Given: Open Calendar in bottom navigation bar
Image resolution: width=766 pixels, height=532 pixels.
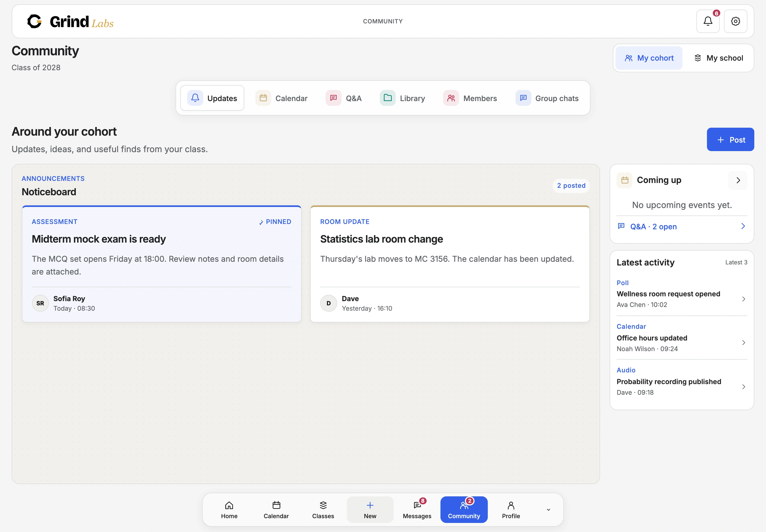Looking at the screenshot, I should coord(276,510).
